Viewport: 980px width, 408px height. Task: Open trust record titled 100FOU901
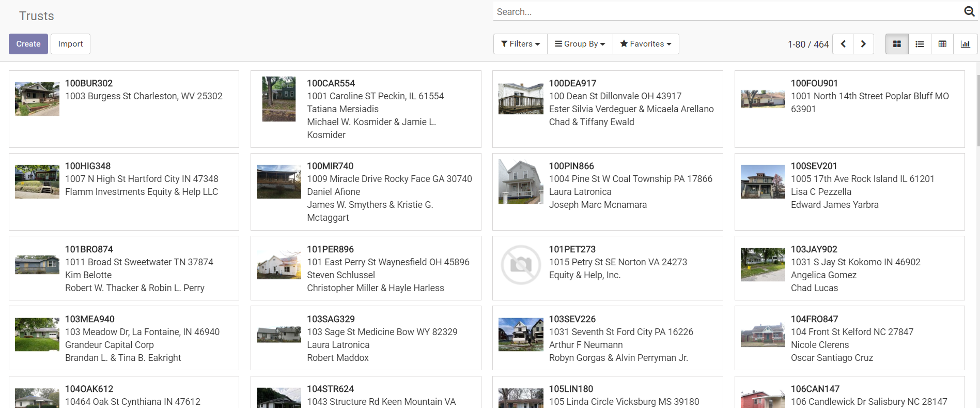coord(814,83)
